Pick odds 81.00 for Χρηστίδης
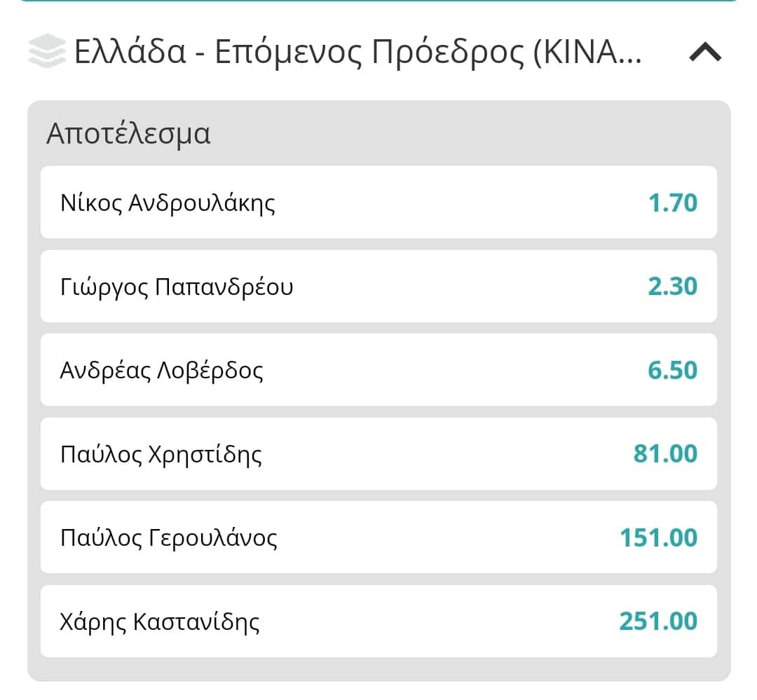 pos(665,454)
